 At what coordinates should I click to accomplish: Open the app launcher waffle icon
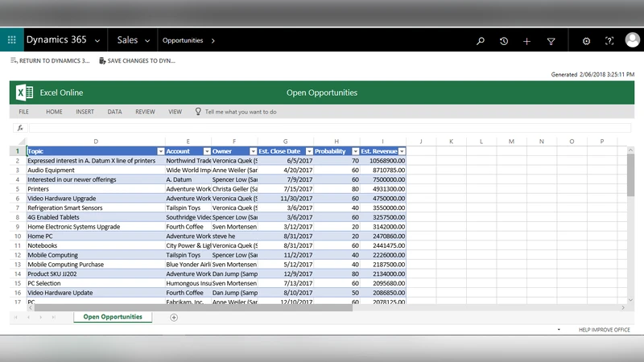[11, 40]
